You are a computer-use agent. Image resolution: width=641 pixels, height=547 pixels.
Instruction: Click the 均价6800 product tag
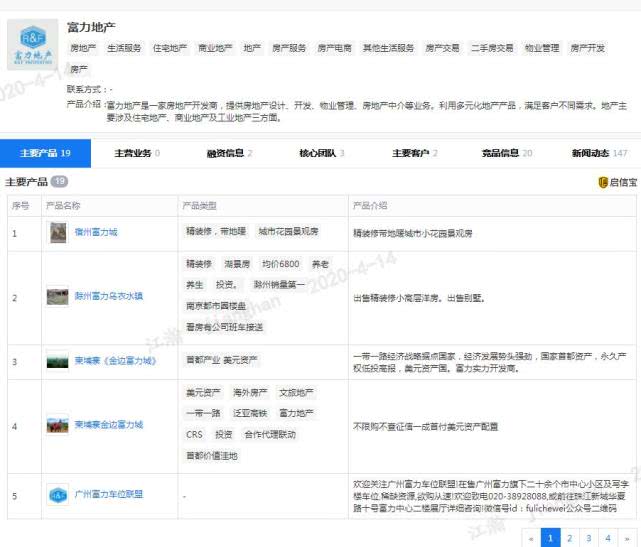(281, 264)
